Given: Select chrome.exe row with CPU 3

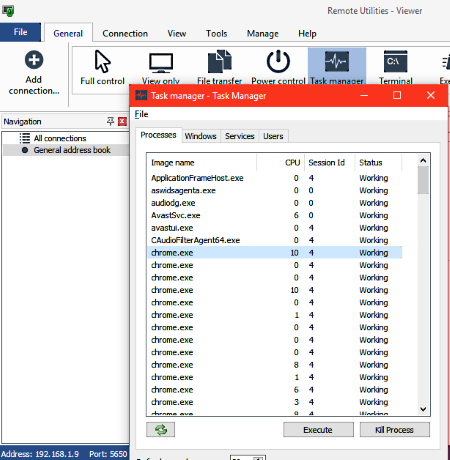Looking at the screenshot, I should pyautogui.click(x=274, y=402).
